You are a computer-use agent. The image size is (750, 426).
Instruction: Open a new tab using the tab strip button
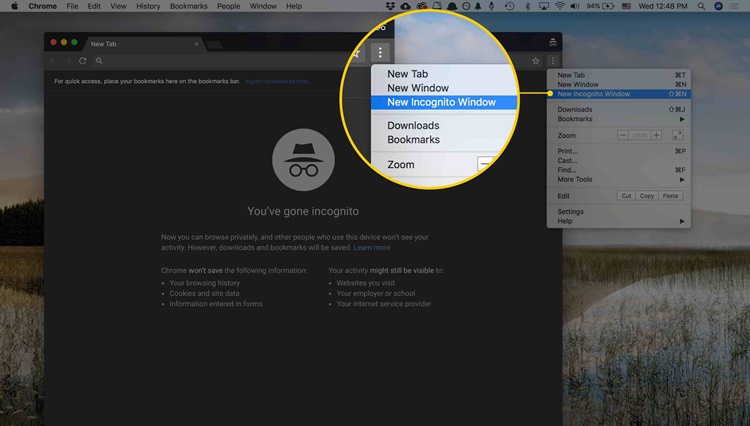pyautogui.click(x=215, y=44)
